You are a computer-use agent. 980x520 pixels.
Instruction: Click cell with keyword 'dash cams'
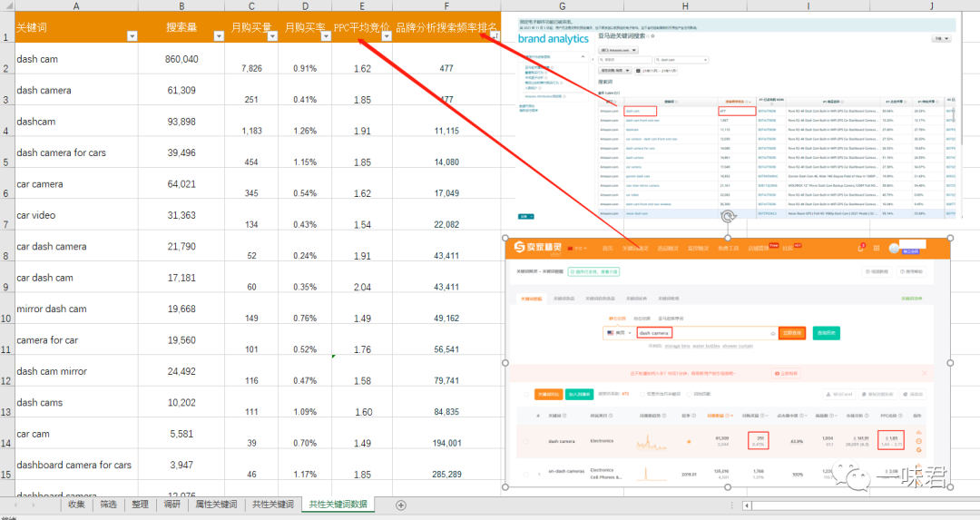(76, 403)
